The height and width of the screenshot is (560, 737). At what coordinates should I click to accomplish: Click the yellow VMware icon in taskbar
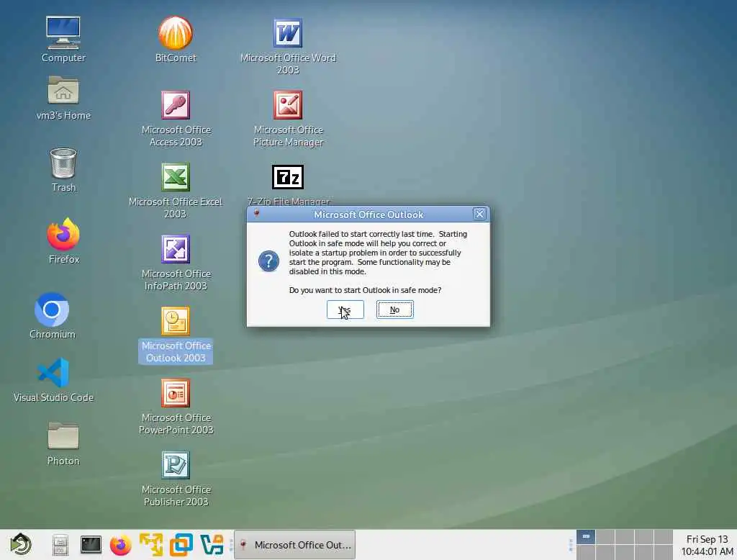point(151,544)
